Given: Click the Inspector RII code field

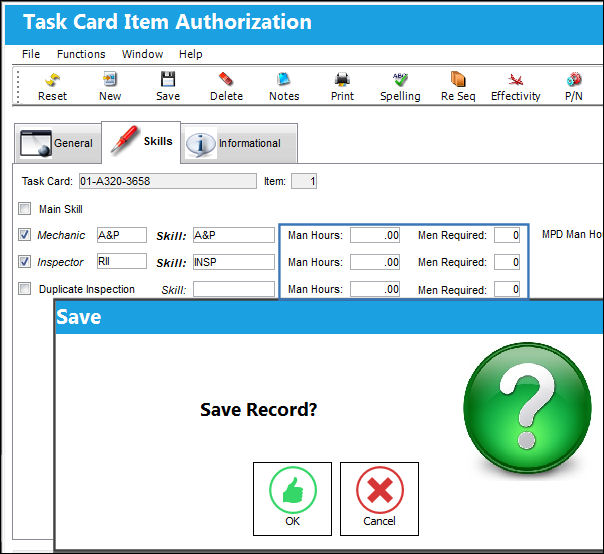Looking at the screenshot, I should (122, 261).
